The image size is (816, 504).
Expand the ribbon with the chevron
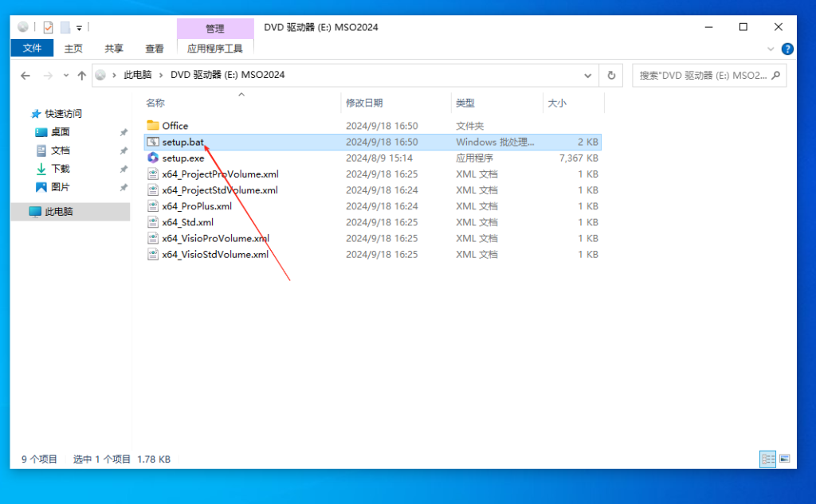point(771,49)
